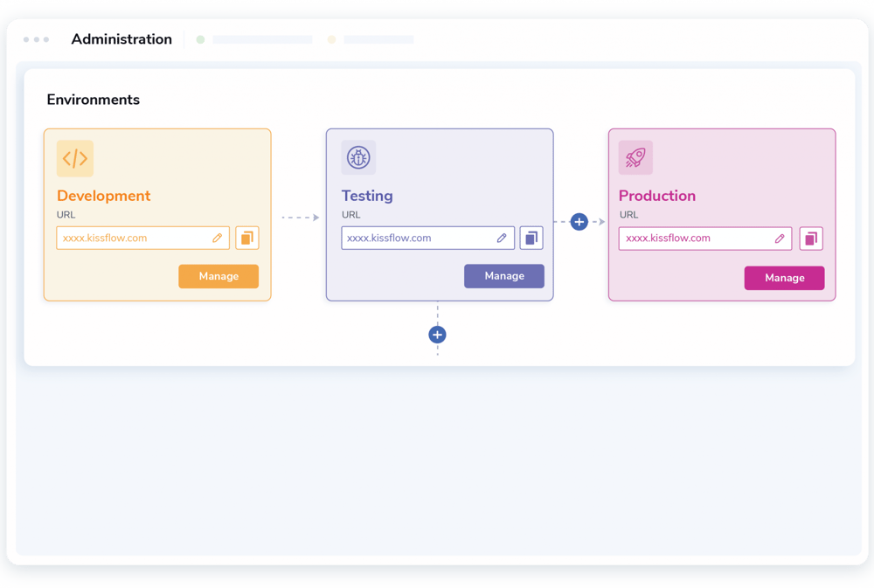
Task: Click the bug icon on the Testing card
Action: coord(358,157)
